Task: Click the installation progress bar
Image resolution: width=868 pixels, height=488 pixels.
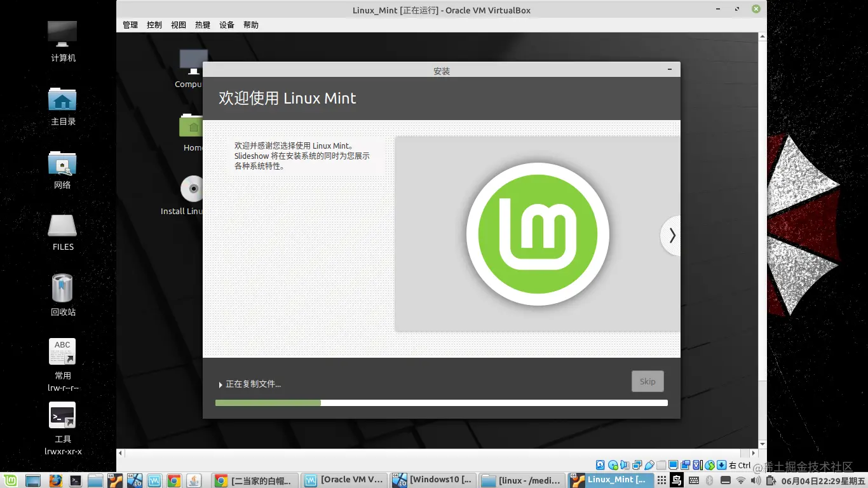Action: [x=442, y=403]
